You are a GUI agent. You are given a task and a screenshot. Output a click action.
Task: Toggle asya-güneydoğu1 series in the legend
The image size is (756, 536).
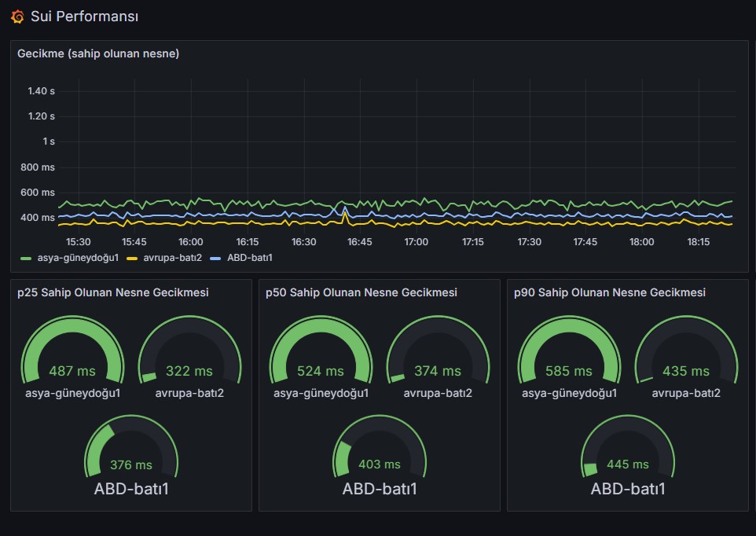[78, 258]
